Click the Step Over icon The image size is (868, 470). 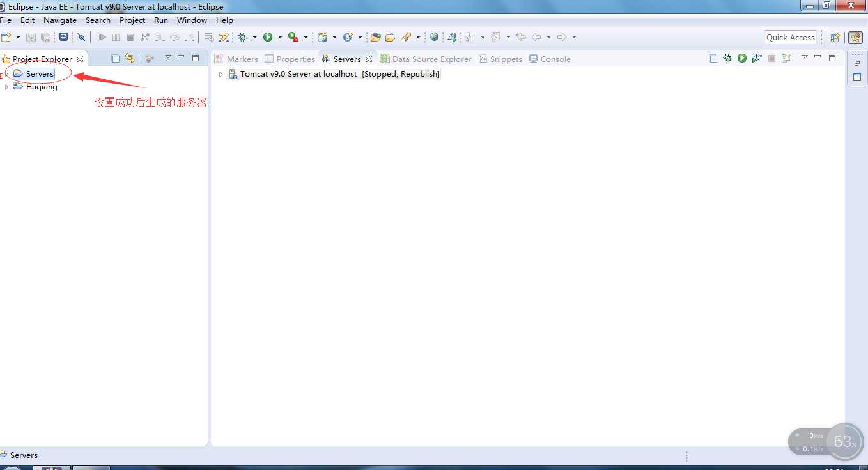pyautogui.click(x=175, y=37)
